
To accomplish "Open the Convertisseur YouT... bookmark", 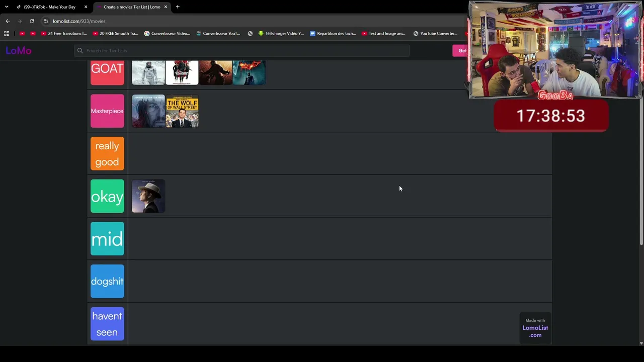I will pyautogui.click(x=218, y=34).
